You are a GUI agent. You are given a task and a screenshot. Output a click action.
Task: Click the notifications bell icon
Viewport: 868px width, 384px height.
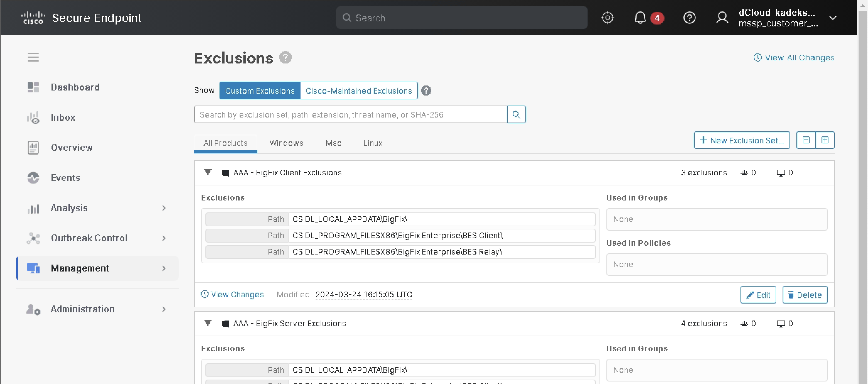click(x=640, y=18)
